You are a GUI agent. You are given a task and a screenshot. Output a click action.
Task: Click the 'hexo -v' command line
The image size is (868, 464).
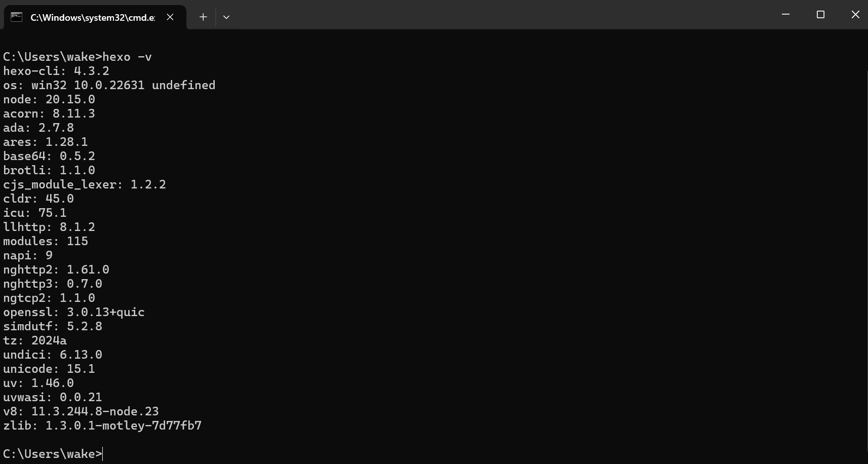point(77,57)
